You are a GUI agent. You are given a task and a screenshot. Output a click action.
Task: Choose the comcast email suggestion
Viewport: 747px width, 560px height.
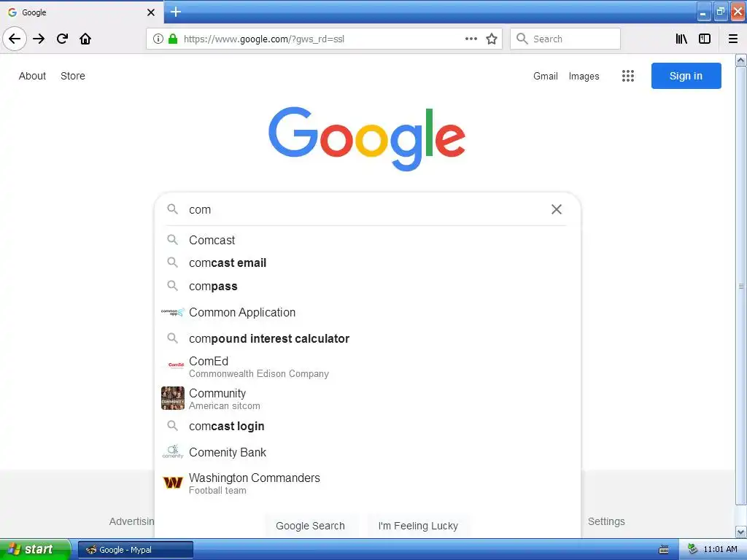point(368,262)
